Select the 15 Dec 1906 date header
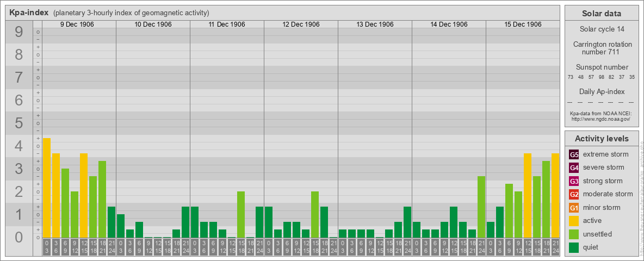644x261 pixels. (x=523, y=24)
